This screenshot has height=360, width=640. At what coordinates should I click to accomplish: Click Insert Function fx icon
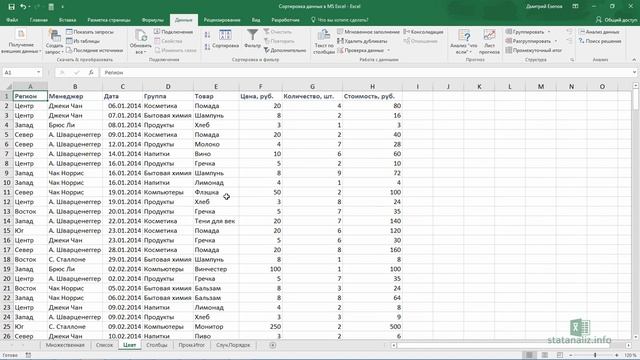point(91,72)
